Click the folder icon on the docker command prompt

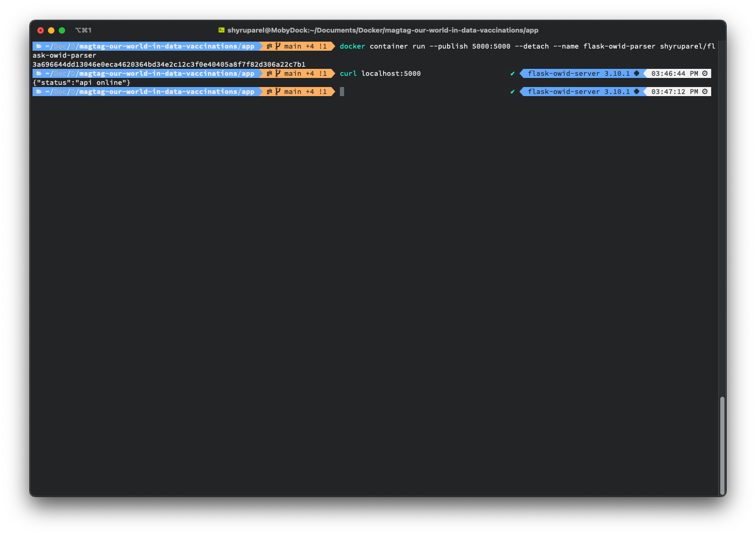[39, 46]
